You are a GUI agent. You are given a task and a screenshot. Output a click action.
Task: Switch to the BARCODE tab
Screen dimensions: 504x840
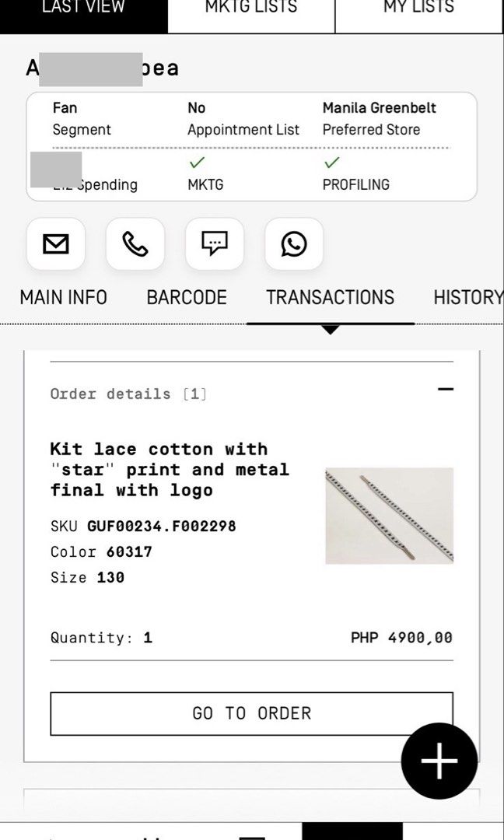[187, 297]
